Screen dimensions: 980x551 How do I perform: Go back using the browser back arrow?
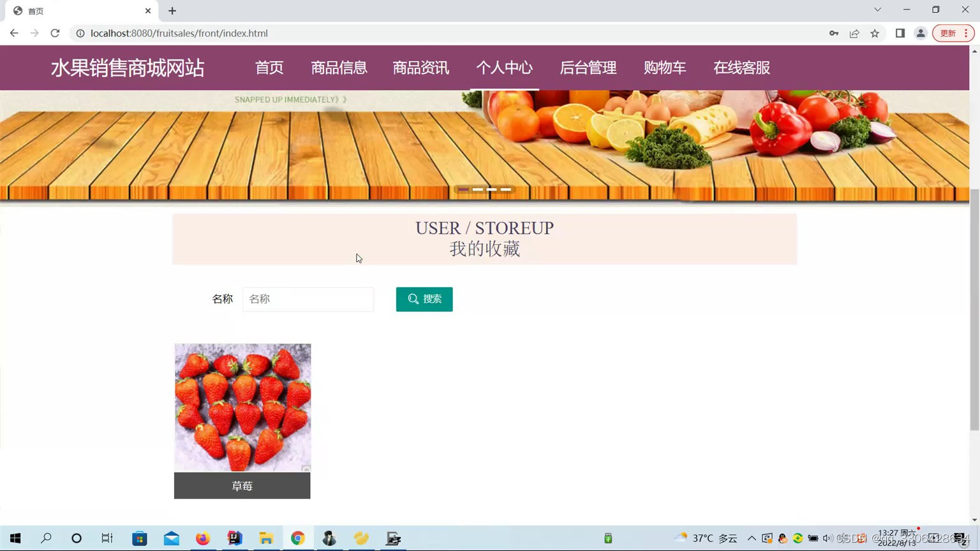[14, 33]
